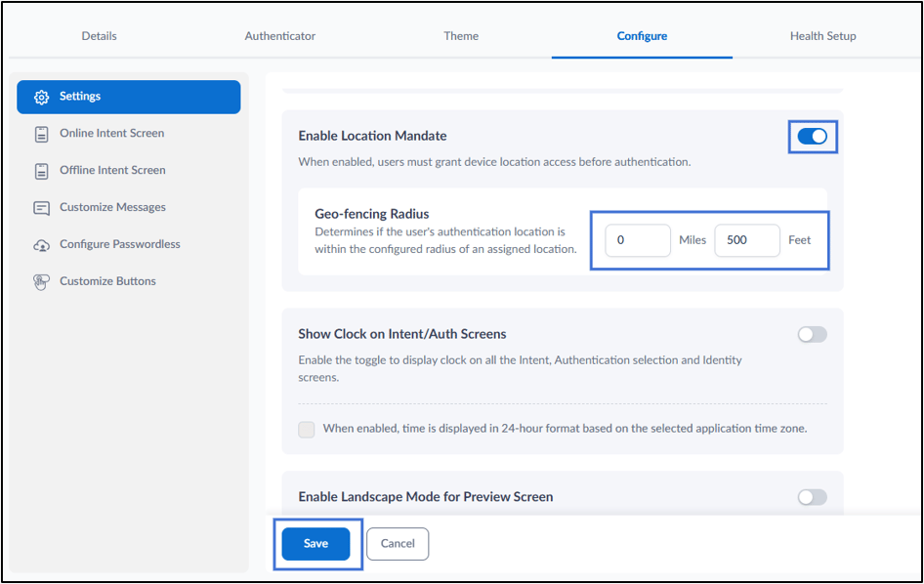The image size is (924, 584).
Task: Click the 'Miles' unit label
Action: (693, 240)
